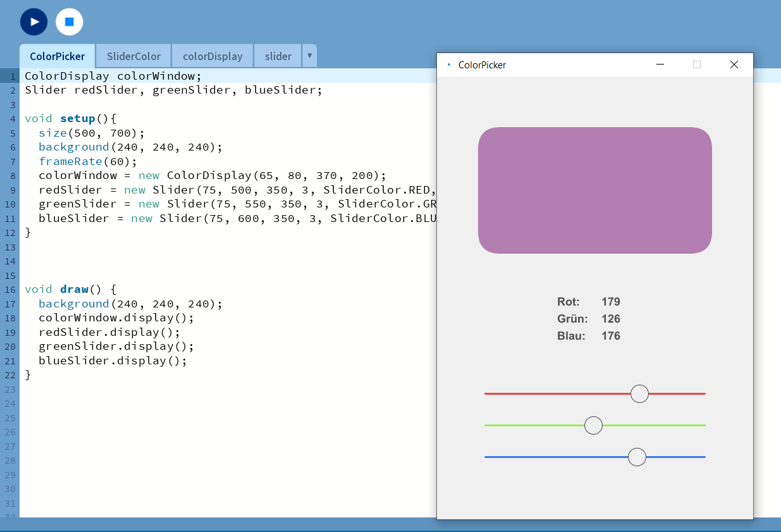This screenshot has width=781, height=532.
Task: Run the sketch with the Play button
Action: tap(34, 22)
